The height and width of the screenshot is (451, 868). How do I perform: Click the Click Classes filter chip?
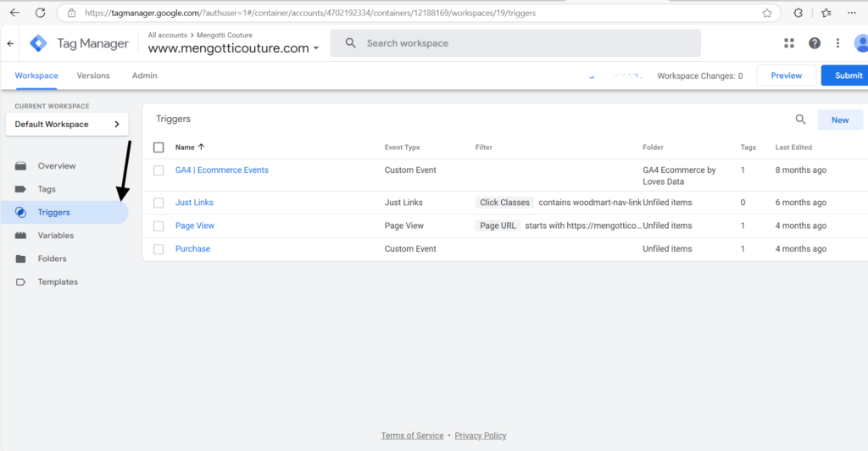tap(504, 203)
